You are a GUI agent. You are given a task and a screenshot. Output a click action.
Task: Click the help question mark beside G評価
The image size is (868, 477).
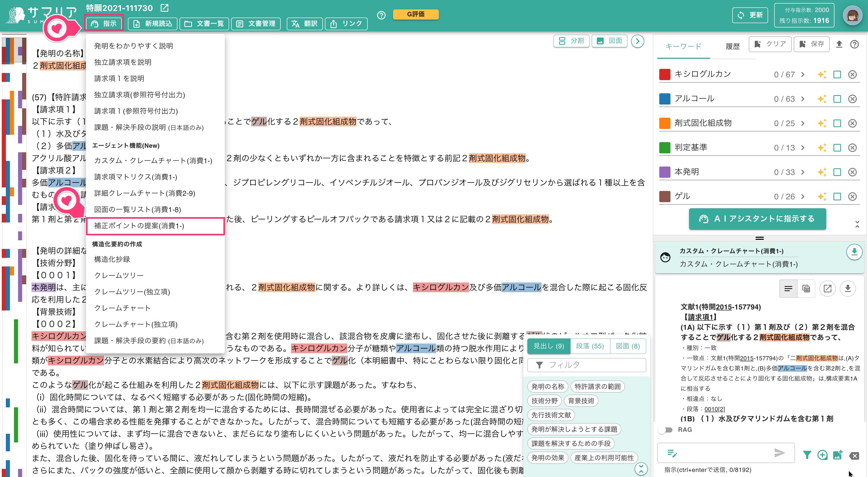click(x=381, y=15)
